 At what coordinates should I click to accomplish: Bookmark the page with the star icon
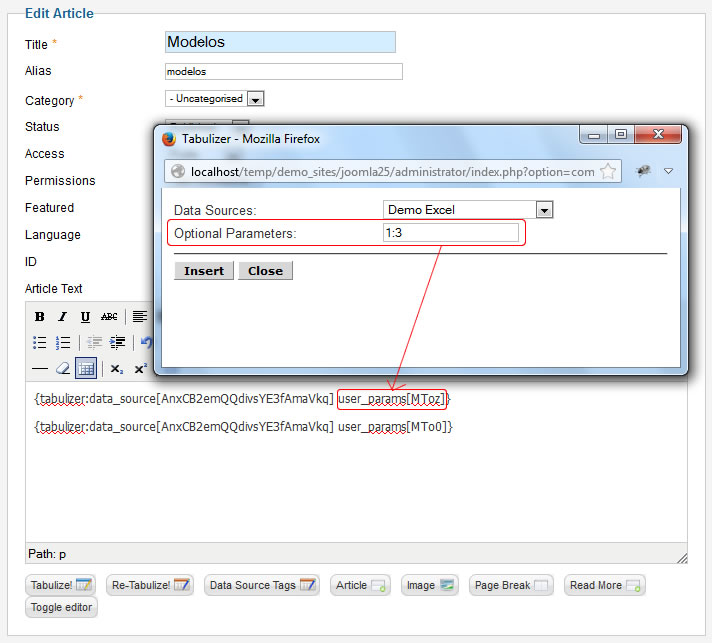pos(607,171)
